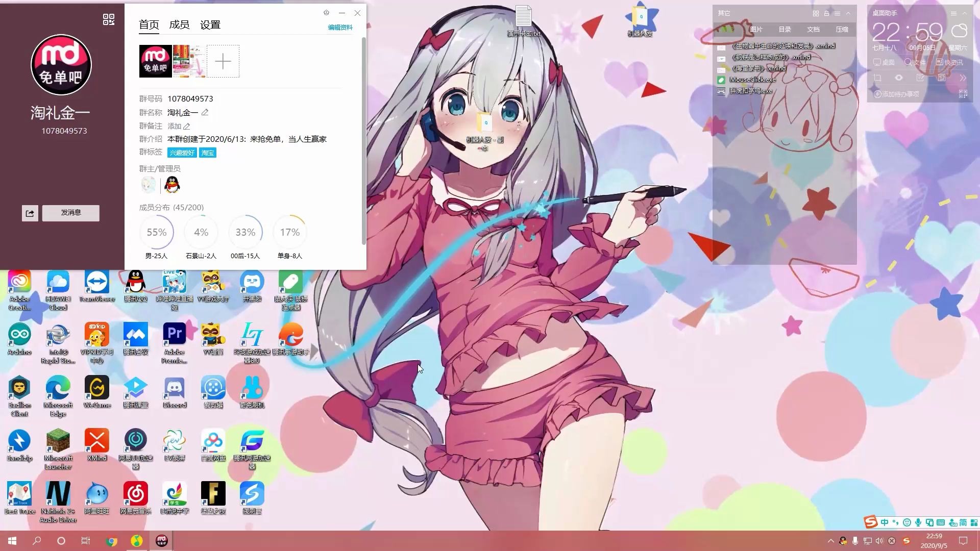Viewport: 980px width, 551px height.
Task: Open the 设置 tab
Action: [x=210, y=24]
